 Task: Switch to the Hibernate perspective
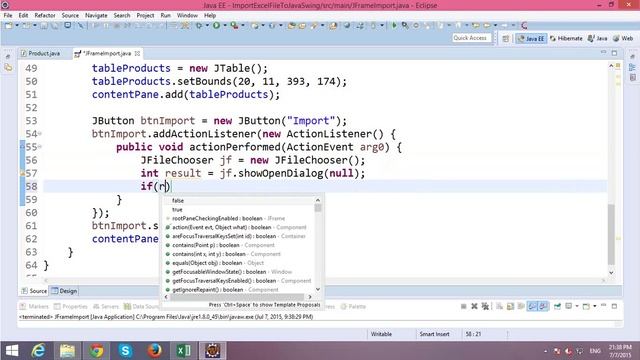click(x=566, y=38)
